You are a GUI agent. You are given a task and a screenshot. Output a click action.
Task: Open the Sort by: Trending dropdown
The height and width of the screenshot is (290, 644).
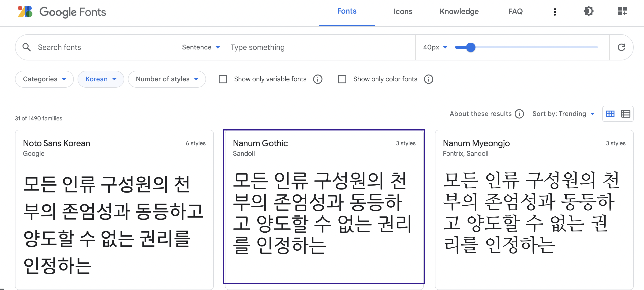point(563,114)
